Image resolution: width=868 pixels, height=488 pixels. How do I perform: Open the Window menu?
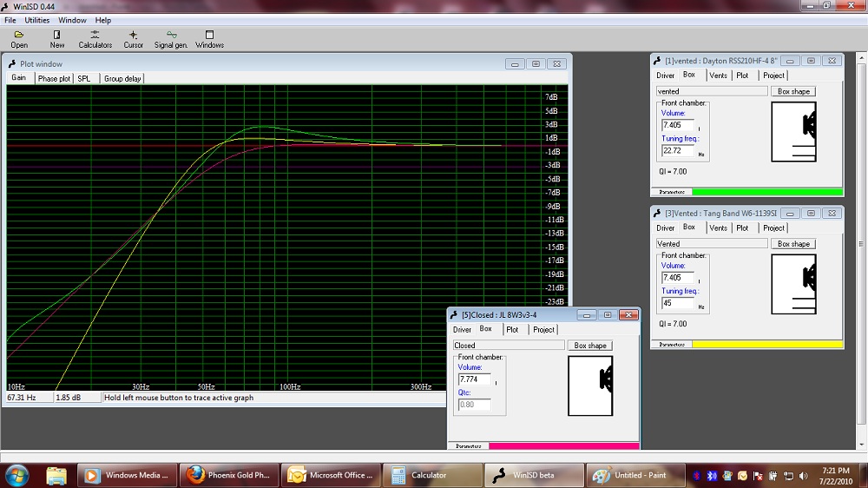(x=72, y=20)
